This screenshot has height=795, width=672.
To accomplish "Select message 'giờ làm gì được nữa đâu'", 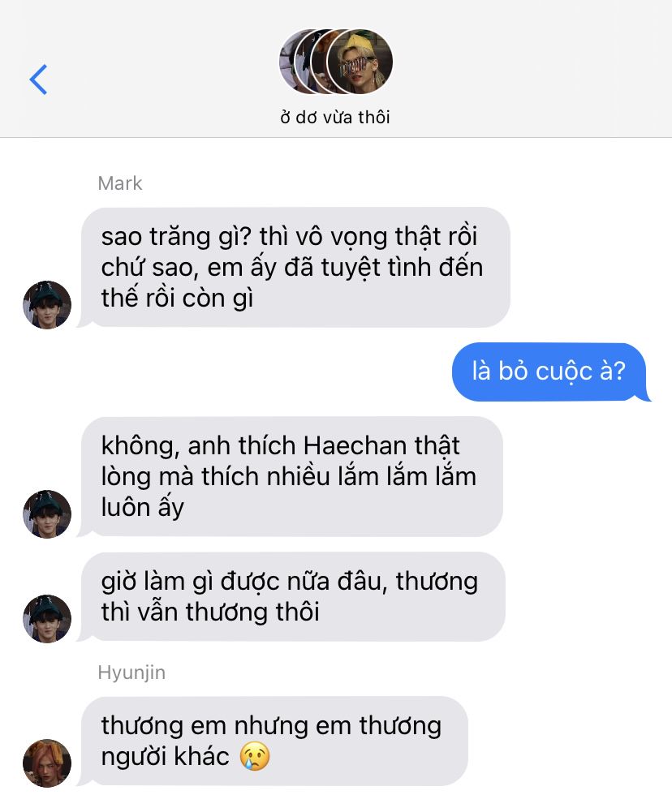I will [291, 597].
